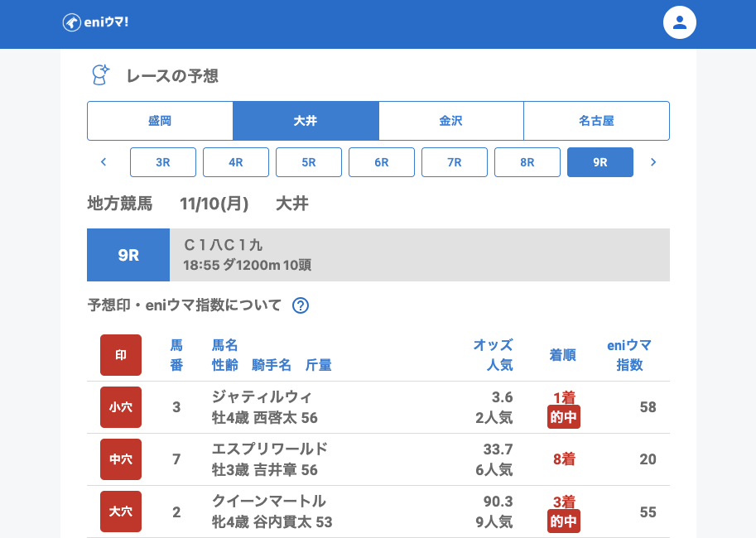756x538 pixels.
Task: Go to race 5R
Action: tap(309, 162)
